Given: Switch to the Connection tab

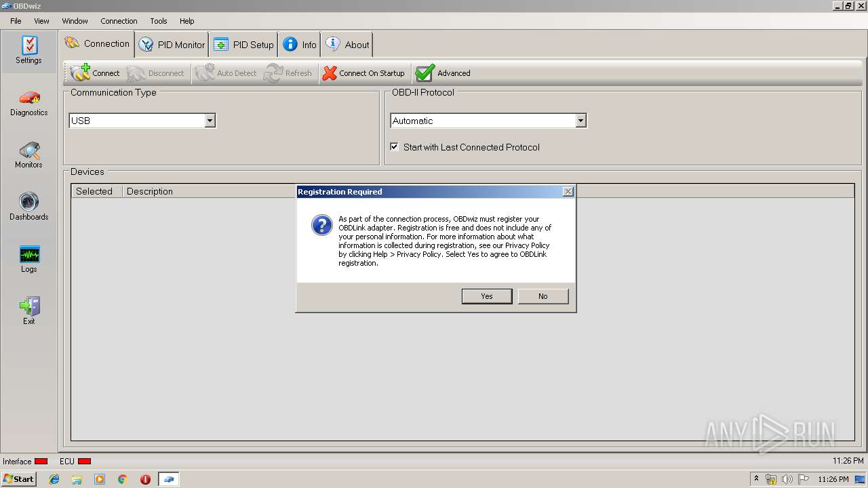Looking at the screenshot, I should pos(97,44).
